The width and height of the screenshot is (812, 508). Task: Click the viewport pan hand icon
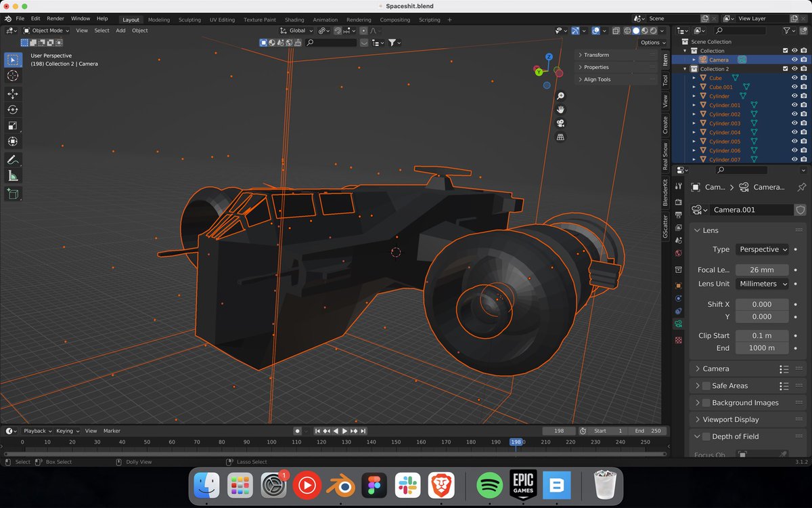560,110
